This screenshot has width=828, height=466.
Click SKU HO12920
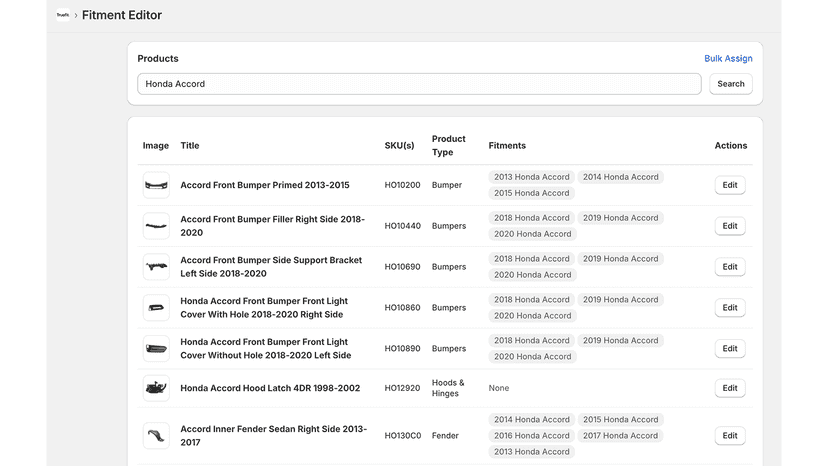pyautogui.click(x=402, y=388)
